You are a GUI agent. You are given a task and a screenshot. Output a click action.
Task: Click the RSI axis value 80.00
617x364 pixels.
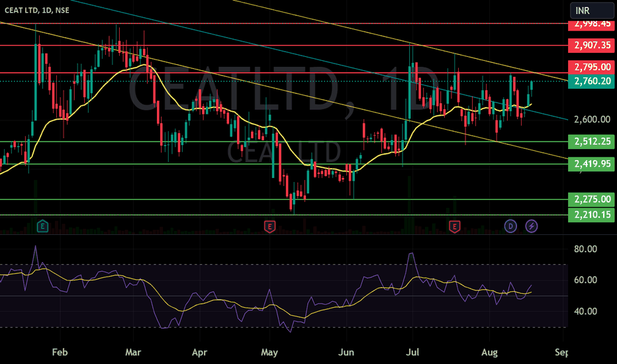(x=585, y=249)
